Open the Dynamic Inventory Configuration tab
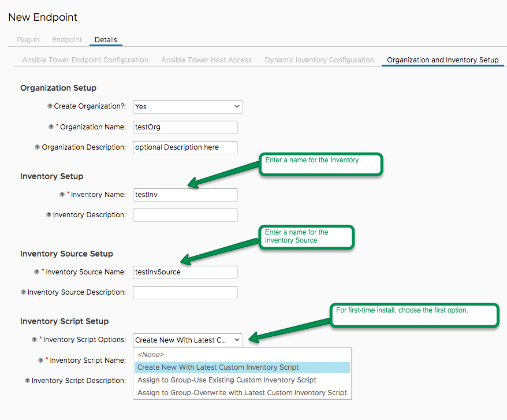The image size is (507, 420). [x=319, y=60]
